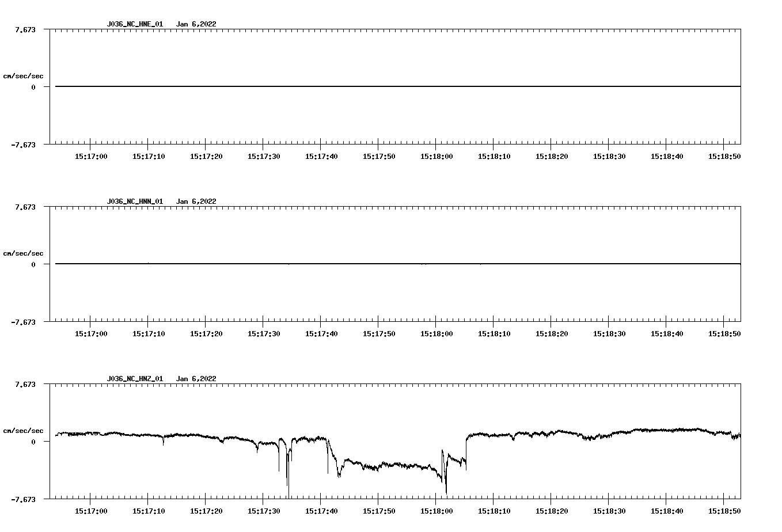782x532 pixels.
Task: Click the 15:18:50 time label under the HNE plot
Action: (724, 156)
